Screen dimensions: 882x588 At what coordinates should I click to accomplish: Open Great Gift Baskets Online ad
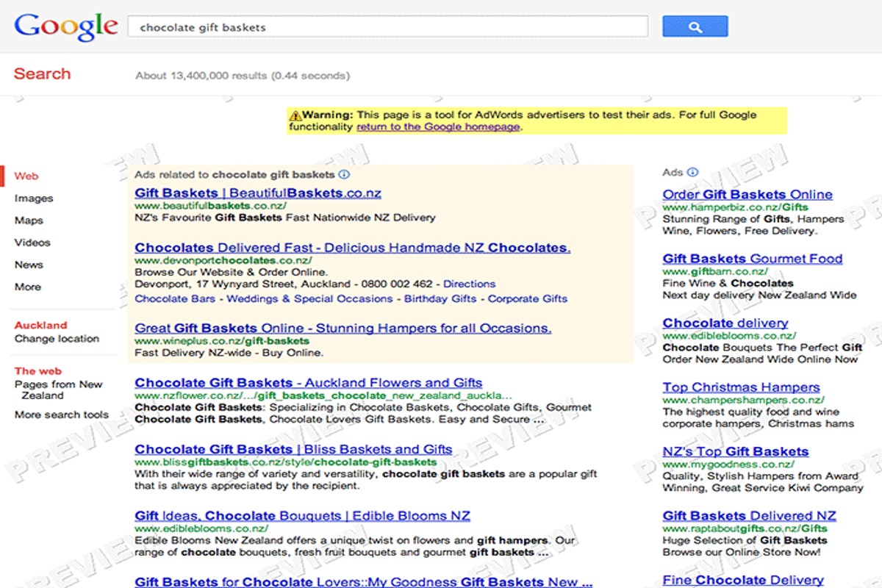click(x=343, y=328)
